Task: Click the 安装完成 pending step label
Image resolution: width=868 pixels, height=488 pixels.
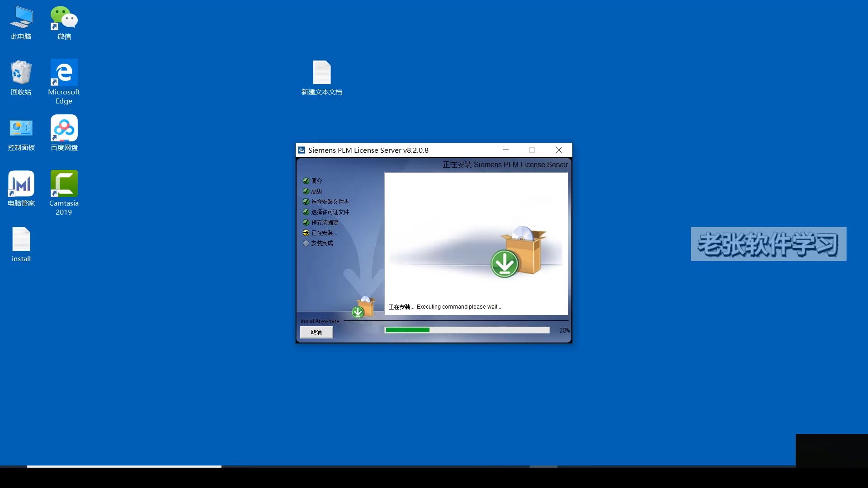Action: (x=322, y=243)
